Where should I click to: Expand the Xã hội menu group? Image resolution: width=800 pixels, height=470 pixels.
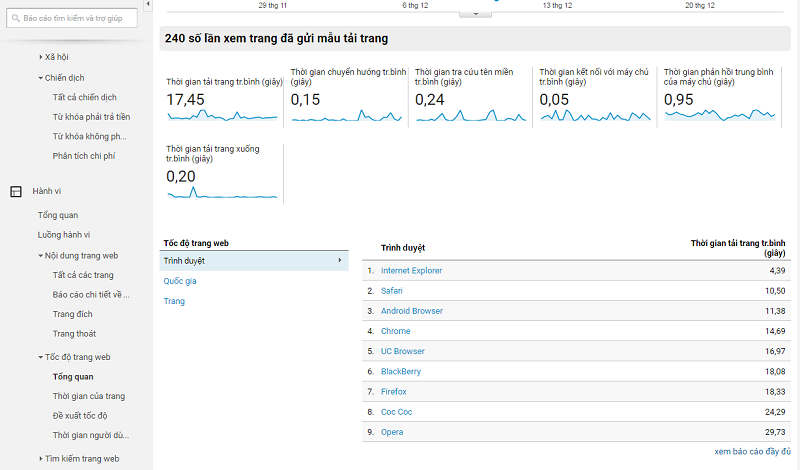[41, 58]
